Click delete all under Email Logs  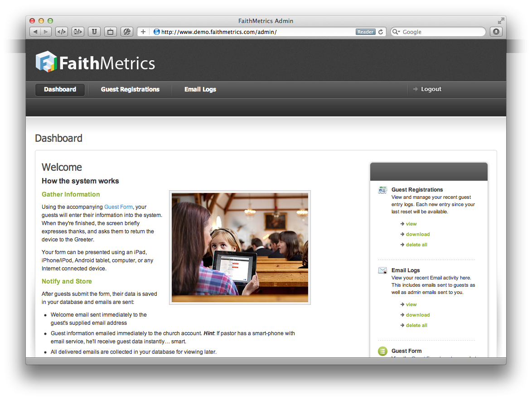click(x=416, y=326)
